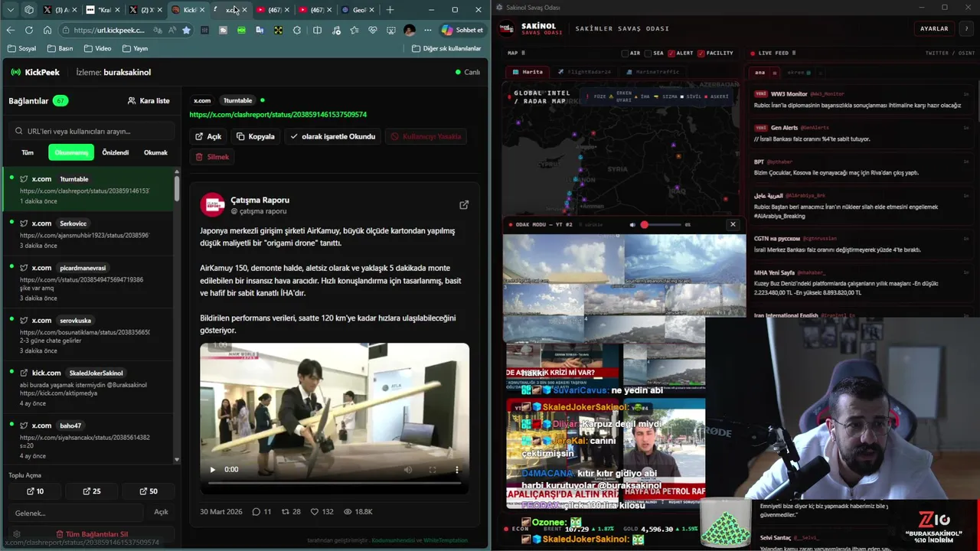Viewport: 980px width, 551px height.
Task: Bulk open 25 links
Action: click(x=92, y=491)
